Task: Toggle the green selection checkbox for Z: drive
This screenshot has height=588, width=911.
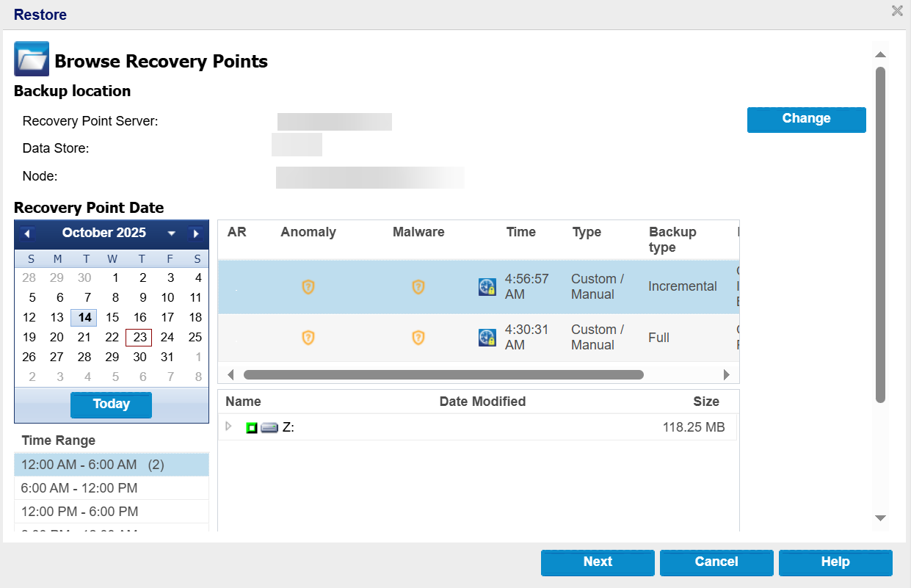Action: (x=252, y=427)
